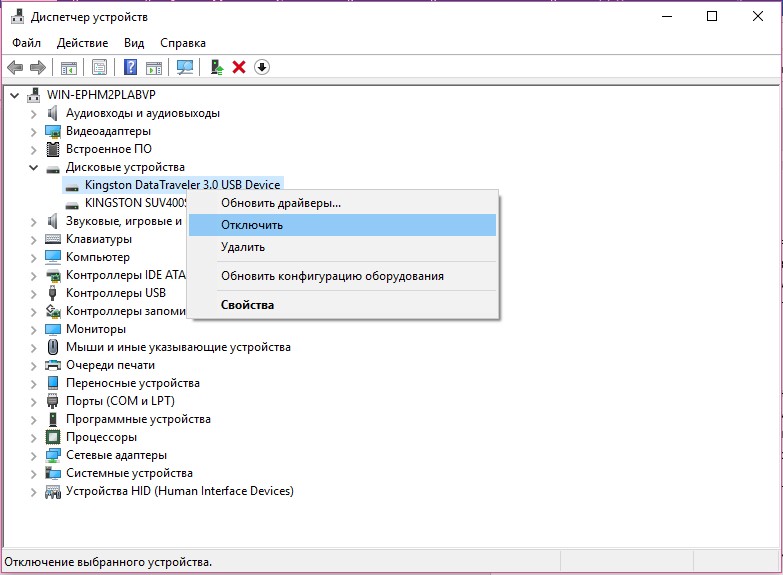This screenshot has width=783, height=575.
Task: Expand the Системные устройства chevron
Action: tap(33, 474)
